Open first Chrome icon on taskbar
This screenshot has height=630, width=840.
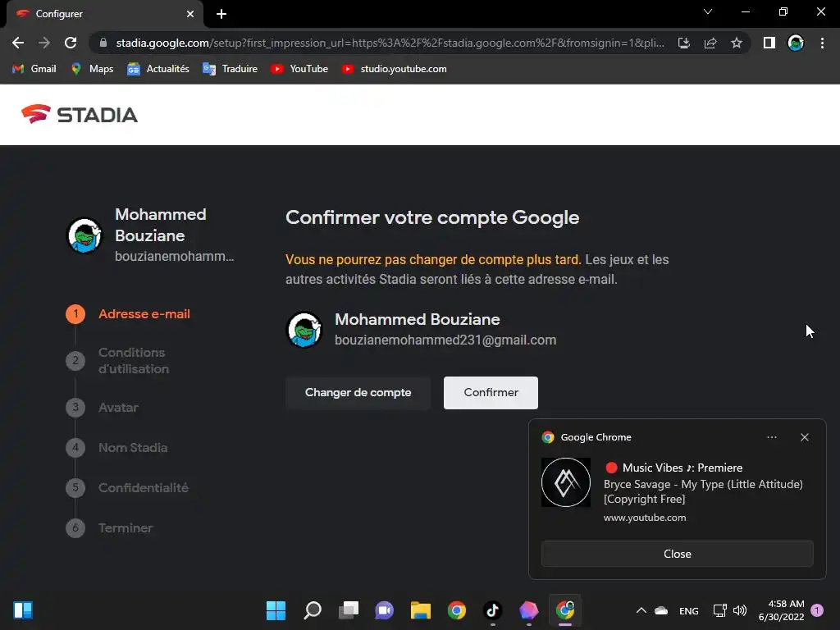point(456,610)
